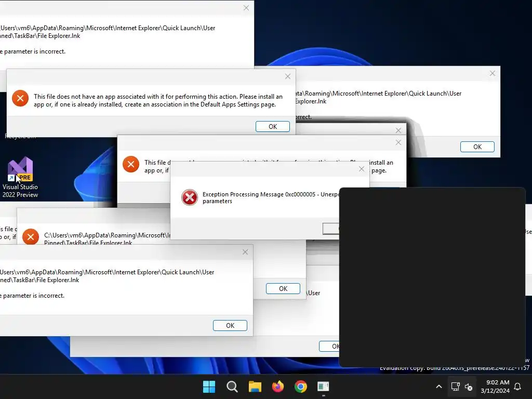Screen dimensions: 532x399
Task: Open Google Chrome from the taskbar
Action: tap(301, 387)
